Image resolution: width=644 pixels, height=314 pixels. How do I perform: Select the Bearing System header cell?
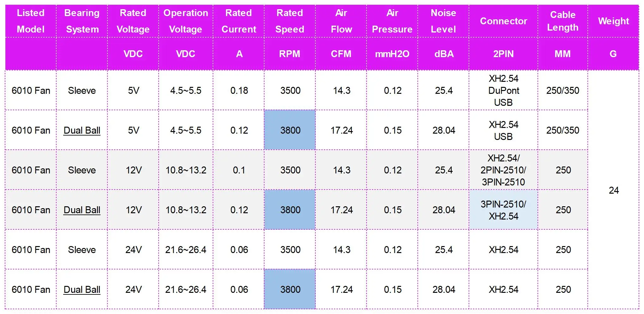pos(82,21)
